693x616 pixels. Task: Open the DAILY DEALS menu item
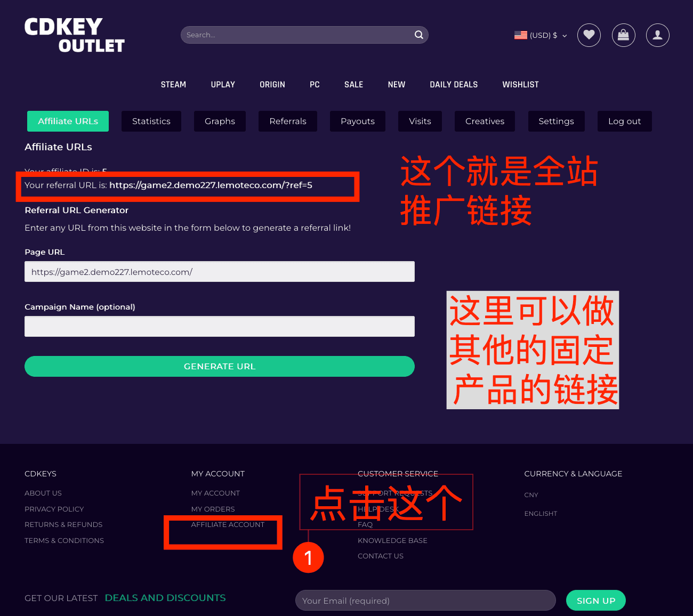(454, 85)
